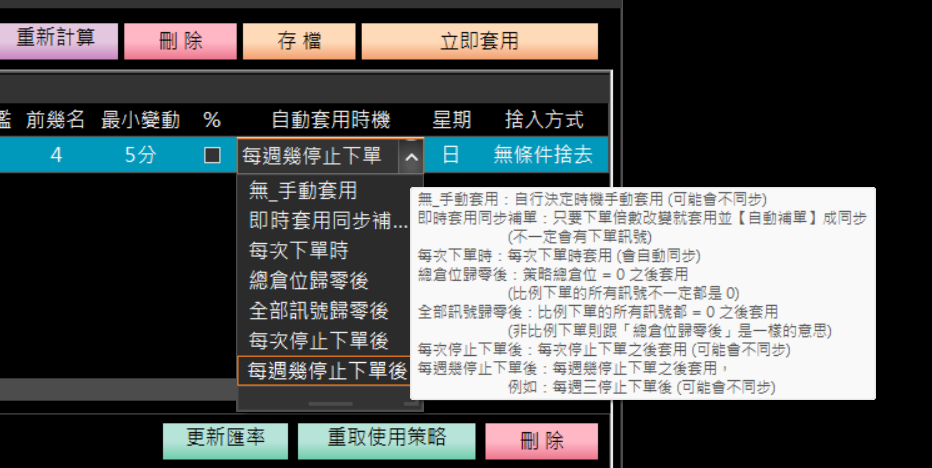Click the 重新計算 button
This screenshot has height=468, width=932.
(x=57, y=40)
